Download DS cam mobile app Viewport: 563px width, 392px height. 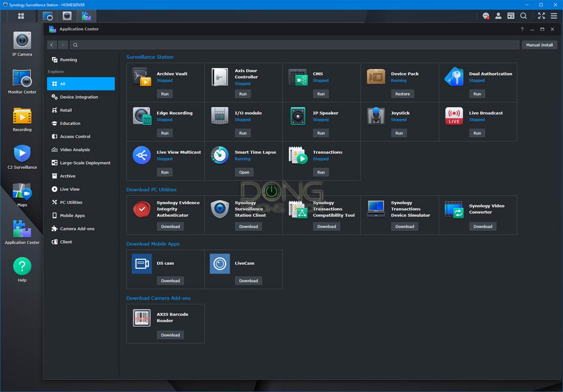tap(170, 281)
